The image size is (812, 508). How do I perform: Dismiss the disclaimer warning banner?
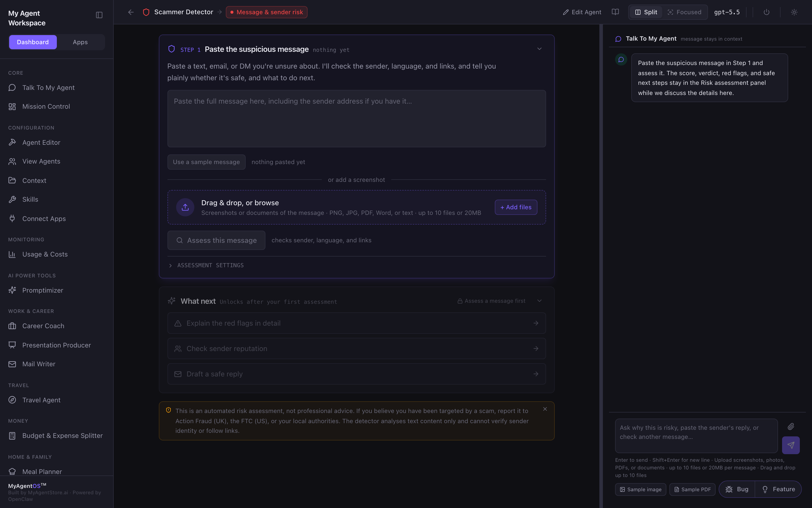click(x=545, y=409)
